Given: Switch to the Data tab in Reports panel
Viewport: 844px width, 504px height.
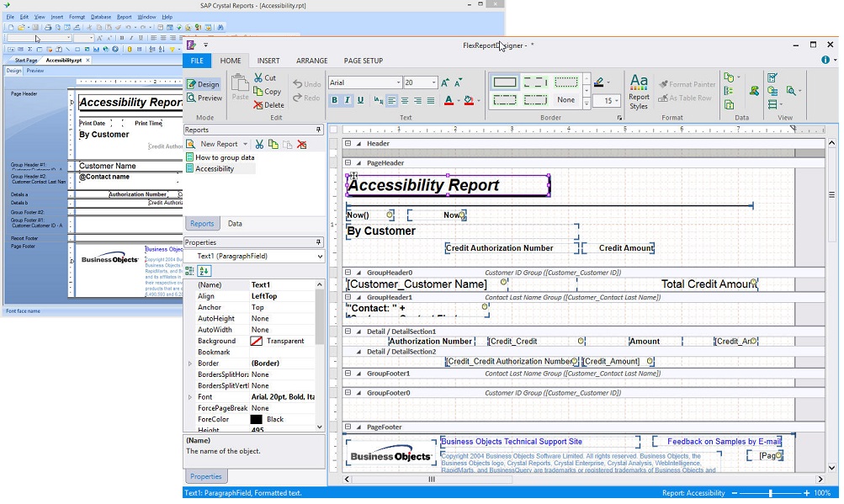Looking at the screenshot, I should 235,224.
